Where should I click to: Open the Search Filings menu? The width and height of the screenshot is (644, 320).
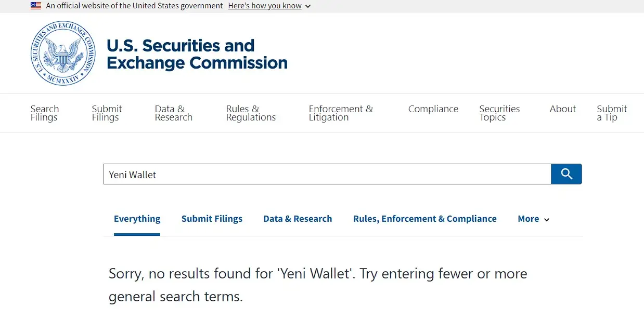click(x=45, y=113)
